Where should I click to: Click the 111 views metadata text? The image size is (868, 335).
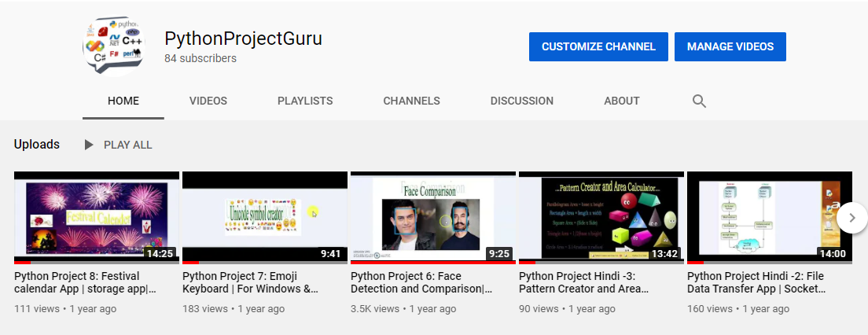(x=36, y=309)
